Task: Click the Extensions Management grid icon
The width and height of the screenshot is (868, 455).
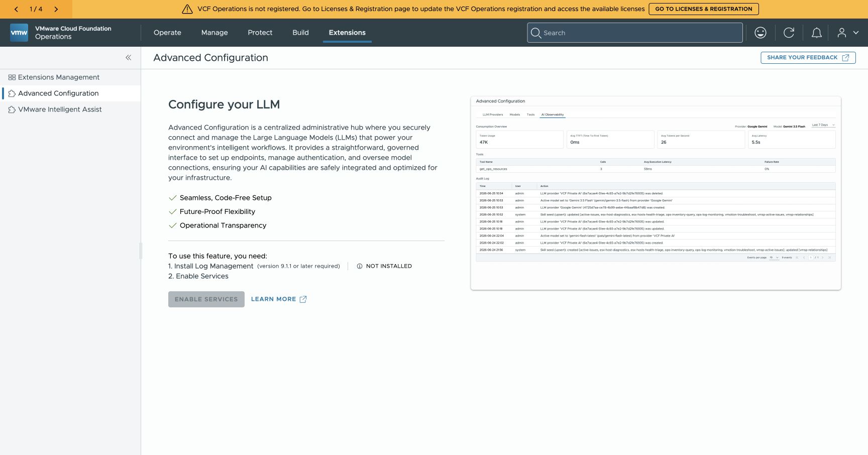Action: pos(12,77)
